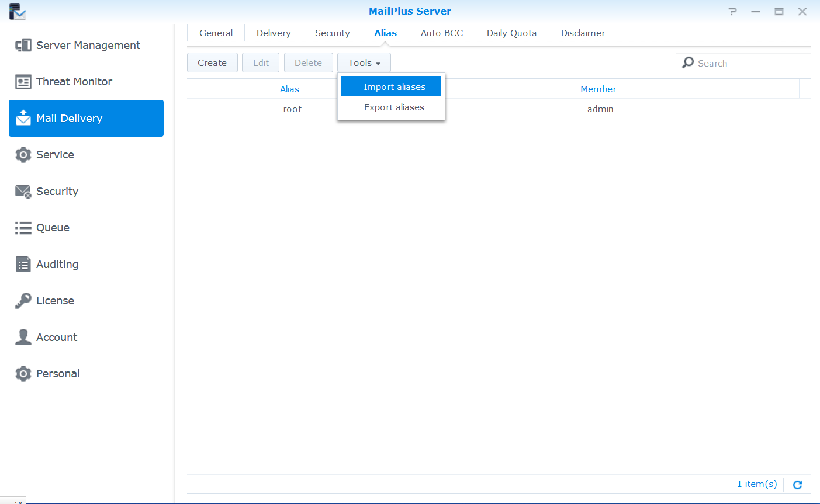Click the Account person icon
820x504 pixels.
(23, 337)
